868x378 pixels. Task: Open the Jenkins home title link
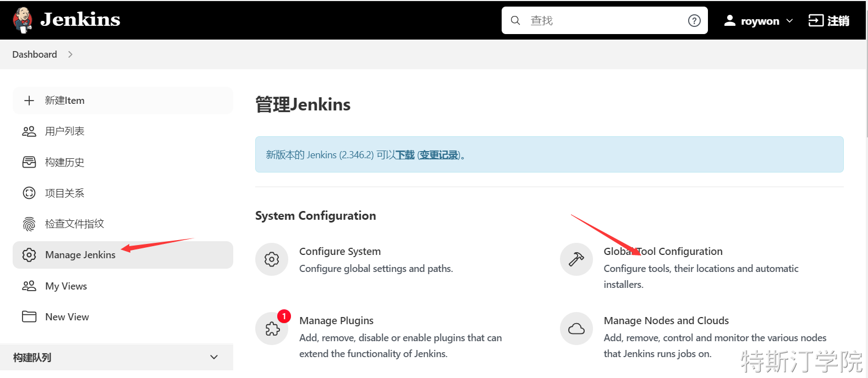click(80, 20)
